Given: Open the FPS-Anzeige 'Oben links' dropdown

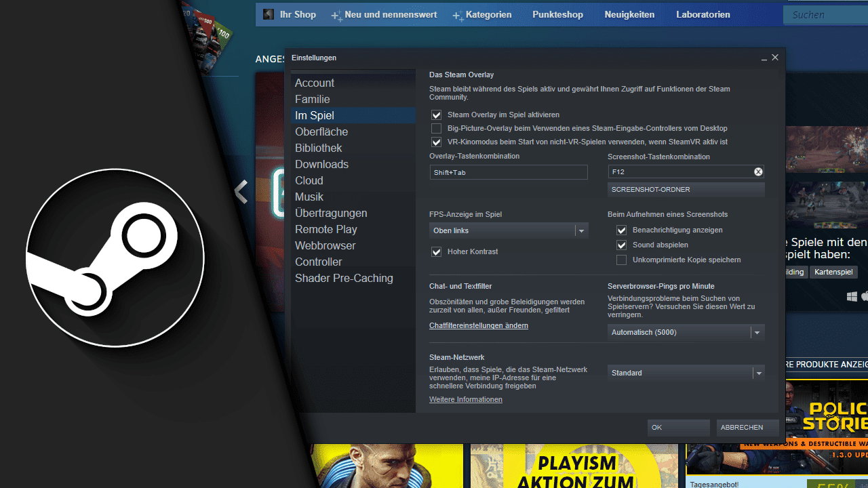Looking at the screenshot, I should click(x=509, y=231).
